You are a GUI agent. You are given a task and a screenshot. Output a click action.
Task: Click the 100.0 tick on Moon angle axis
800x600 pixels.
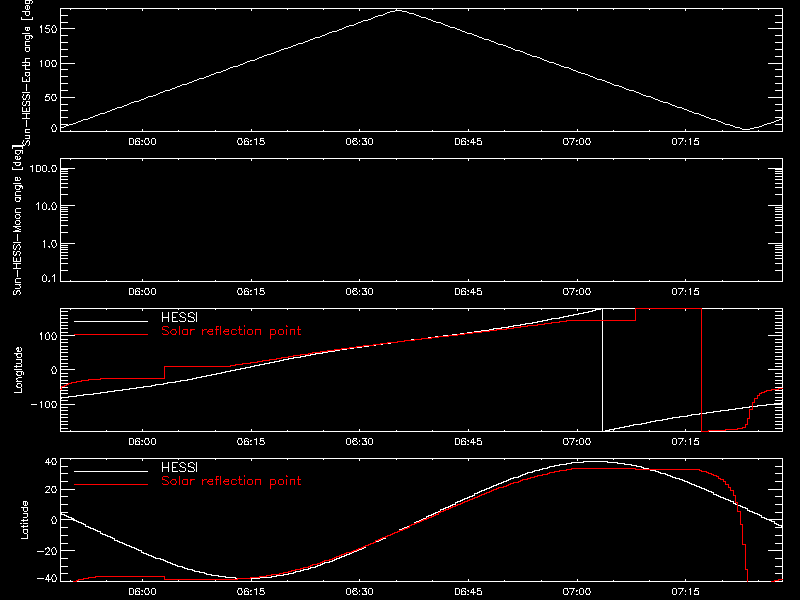[43, 169]
